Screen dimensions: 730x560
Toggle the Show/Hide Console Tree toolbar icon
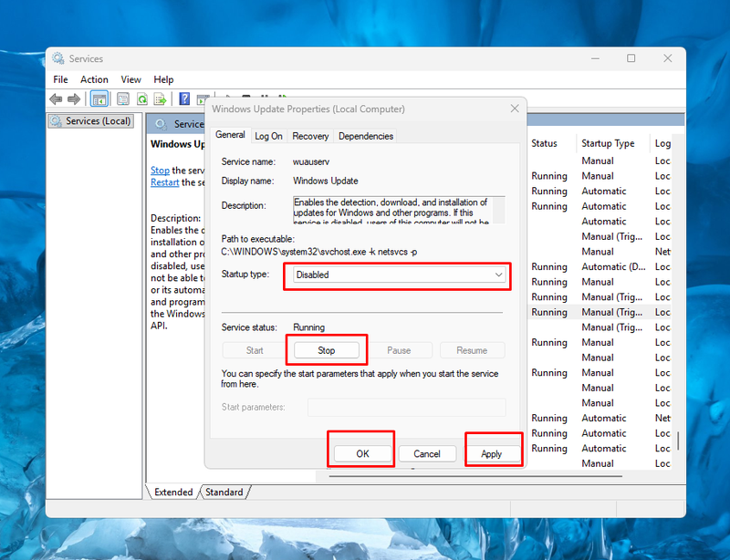coord(99,99)
